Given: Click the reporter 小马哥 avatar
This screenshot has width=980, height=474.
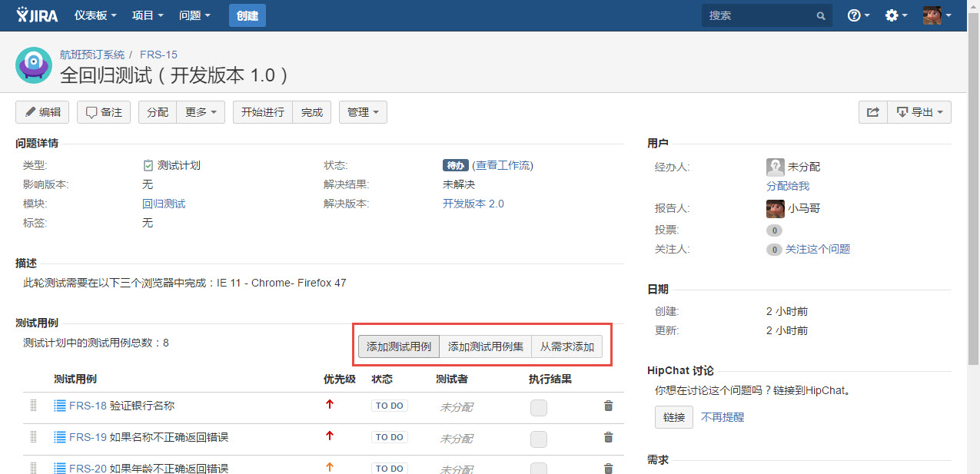Looking at the screenshot, I should click(775, 208).
